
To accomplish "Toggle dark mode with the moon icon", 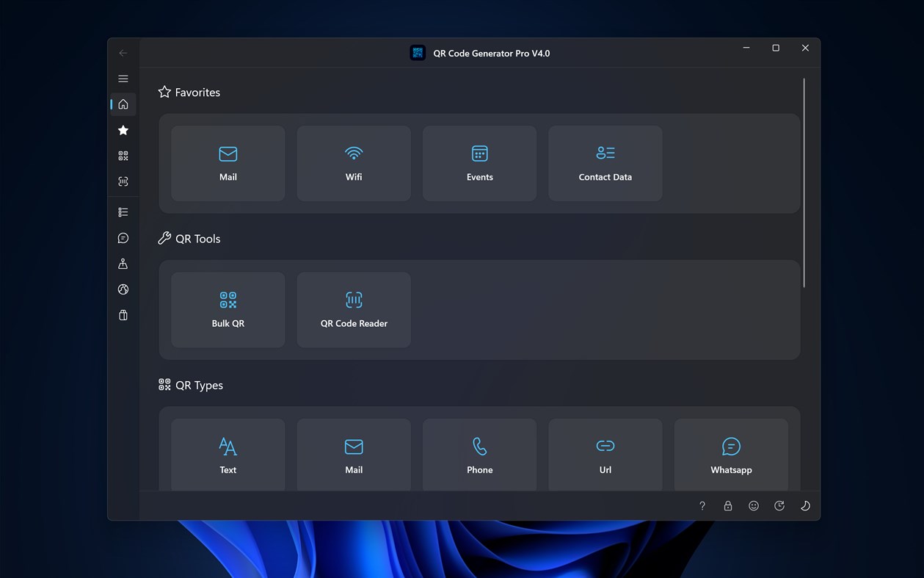I will [x=805, y=505].
